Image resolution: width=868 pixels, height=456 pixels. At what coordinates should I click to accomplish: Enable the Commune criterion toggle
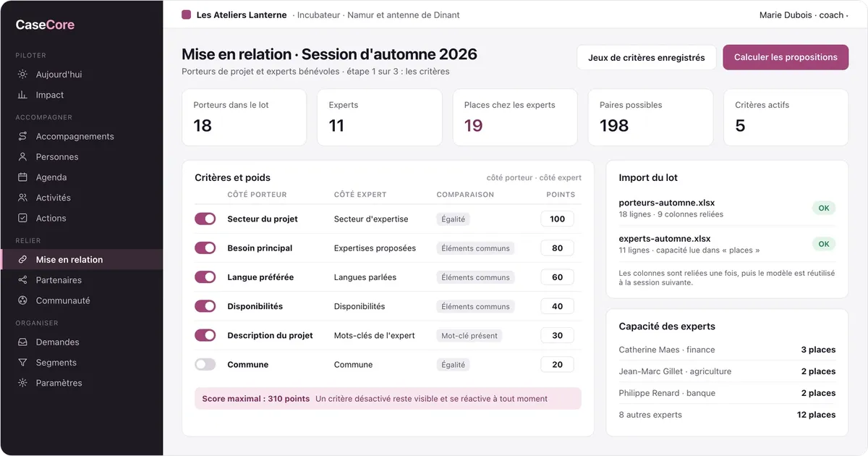coord(205,365)
